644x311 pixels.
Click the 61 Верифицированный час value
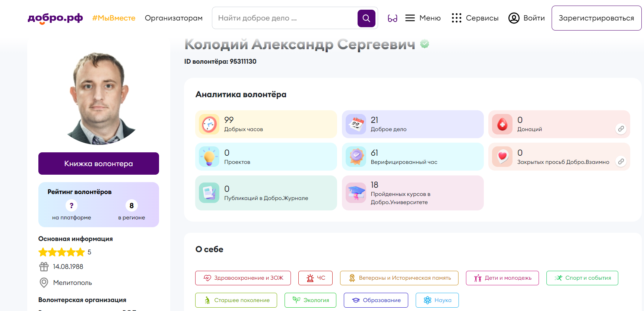[375, 153]
